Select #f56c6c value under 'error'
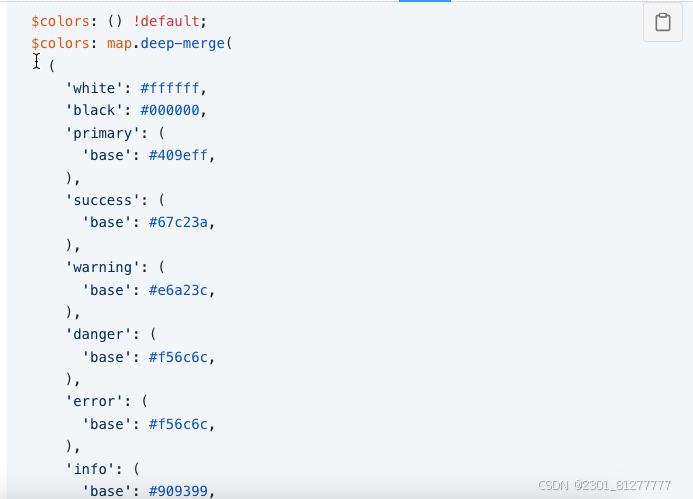This screenshot has height=499, width=693. [x=178, y=424]
